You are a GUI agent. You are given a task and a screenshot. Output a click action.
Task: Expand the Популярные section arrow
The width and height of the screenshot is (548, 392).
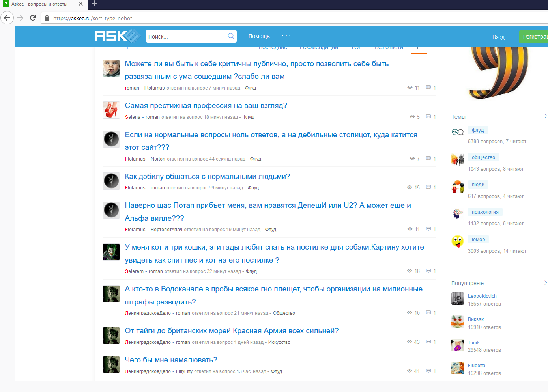pyautogui.click(x=545, y=283)
